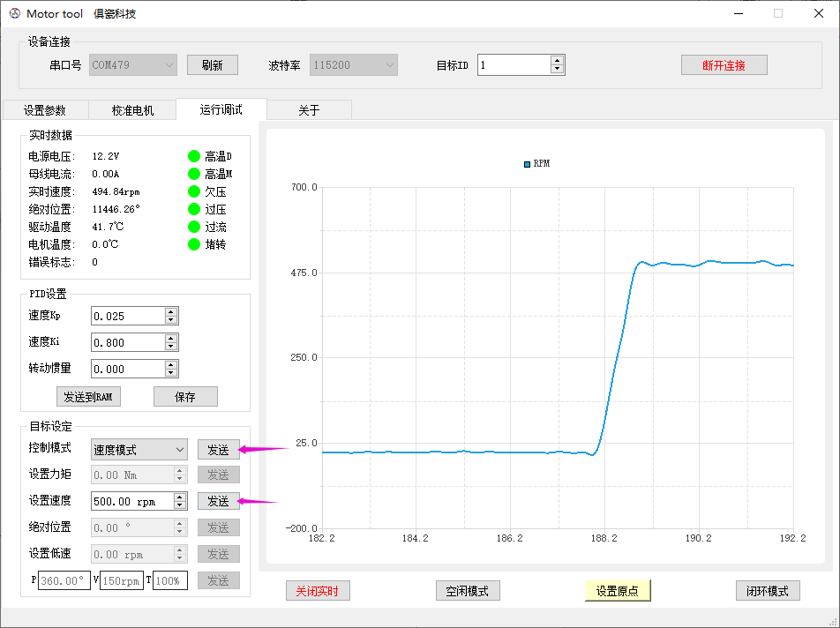Click the 700.0 y-axis label
This screenshot has width=840, height=628.
(304, 187)
